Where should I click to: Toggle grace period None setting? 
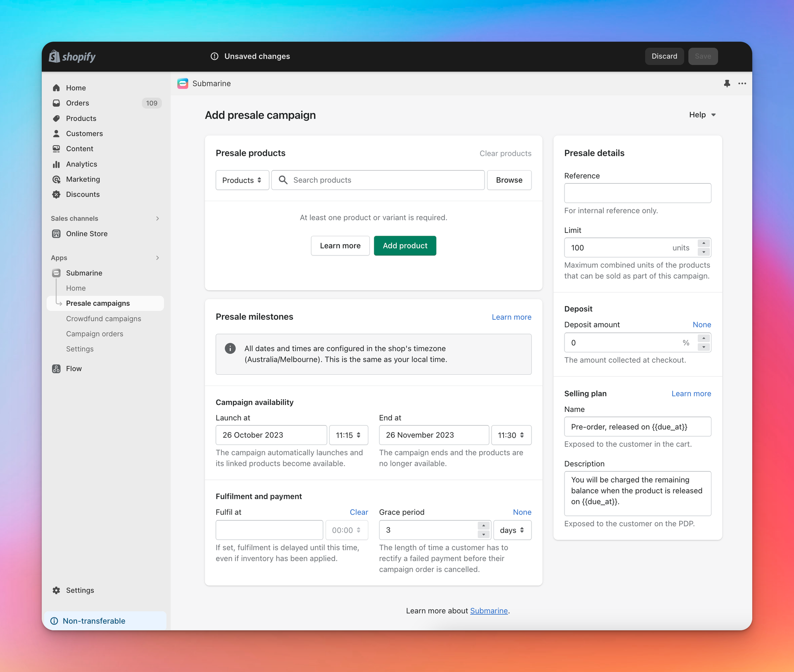(522, 511)
